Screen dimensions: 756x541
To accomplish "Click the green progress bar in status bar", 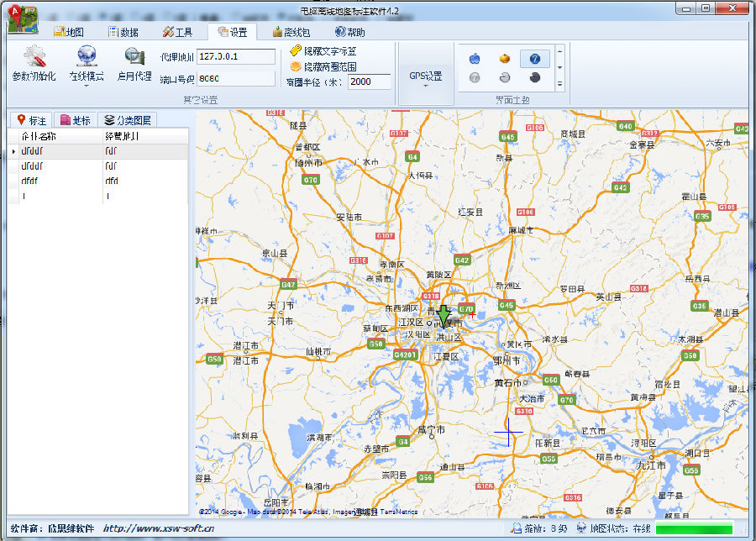I will [x=694, y=529].
